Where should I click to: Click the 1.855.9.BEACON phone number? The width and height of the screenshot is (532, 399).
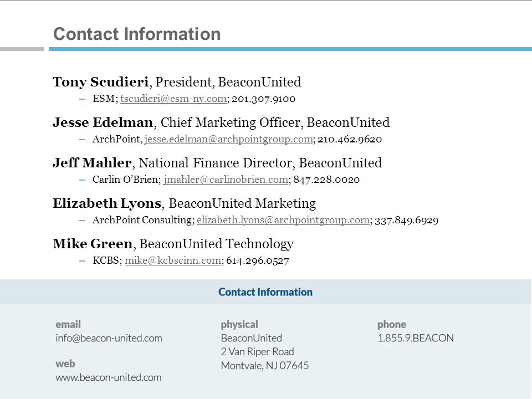(416, 338)
